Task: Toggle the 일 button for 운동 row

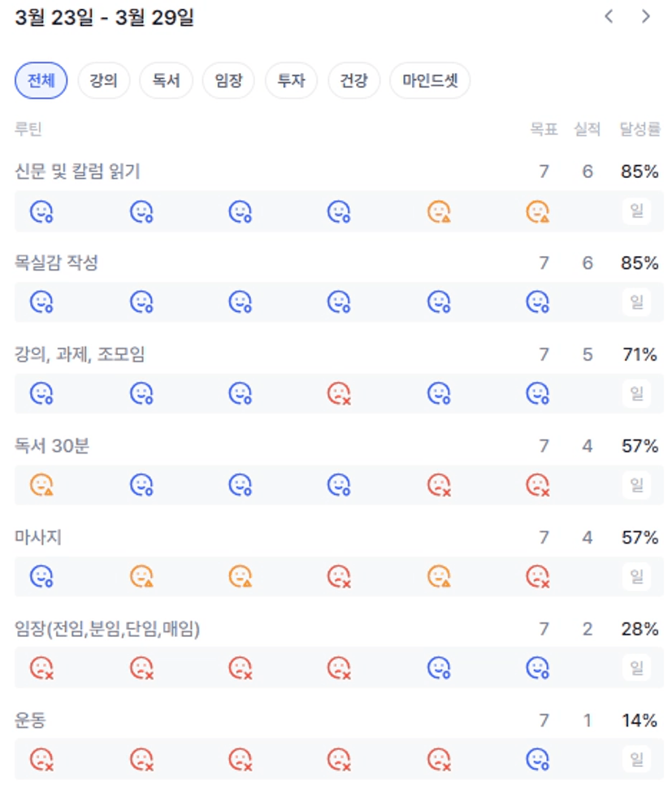Action: click(636, 760)
